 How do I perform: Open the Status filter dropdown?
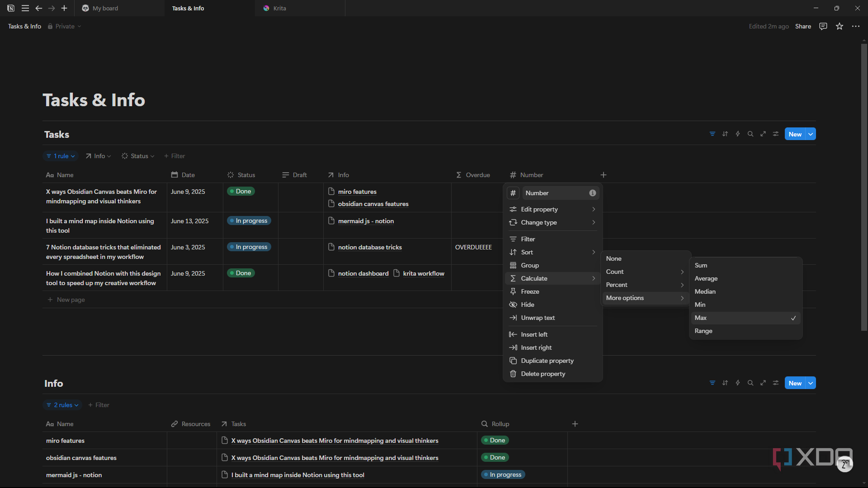pos(138,156)
